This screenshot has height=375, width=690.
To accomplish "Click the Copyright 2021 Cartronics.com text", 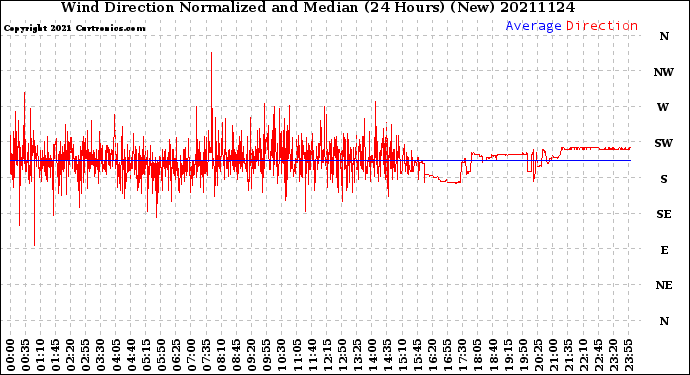I will 74,29.
